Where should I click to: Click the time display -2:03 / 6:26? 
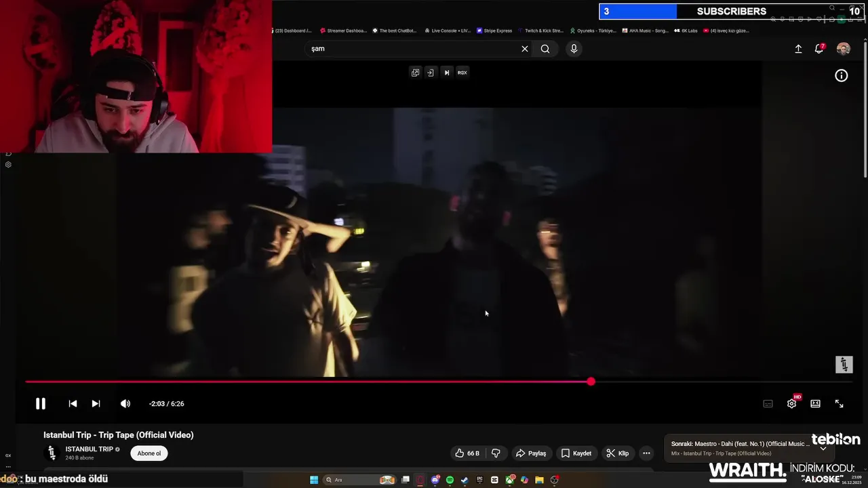[167, 403]
